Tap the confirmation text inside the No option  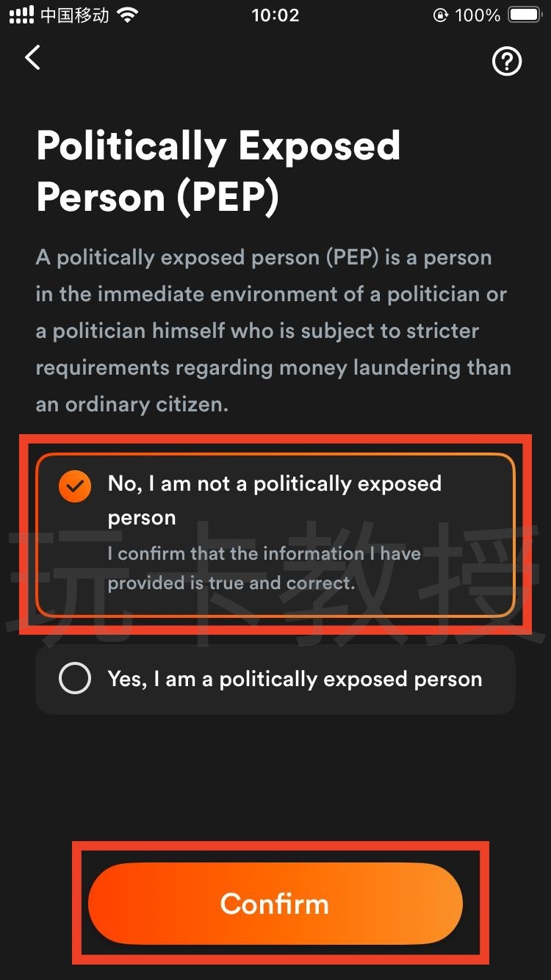tap(264, 568)
